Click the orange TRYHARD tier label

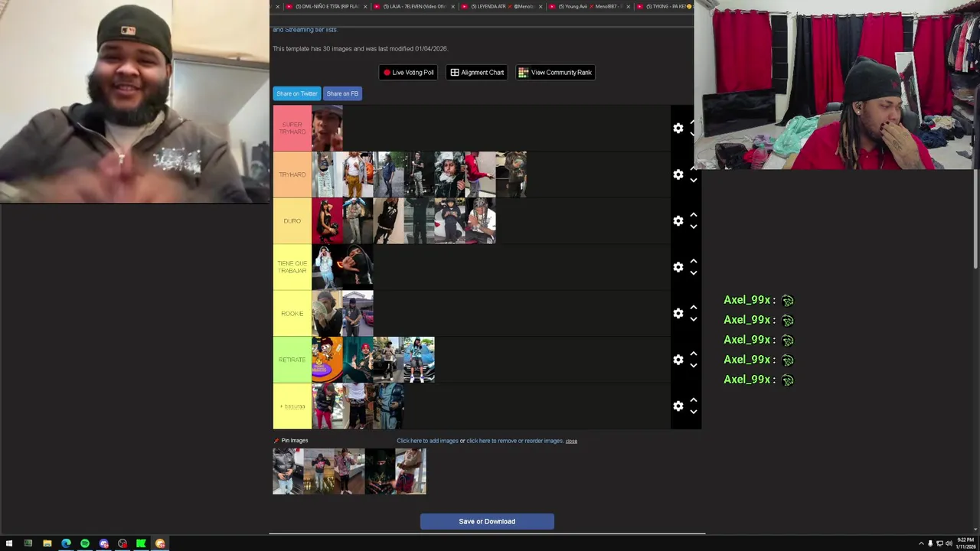pos(292,174)
